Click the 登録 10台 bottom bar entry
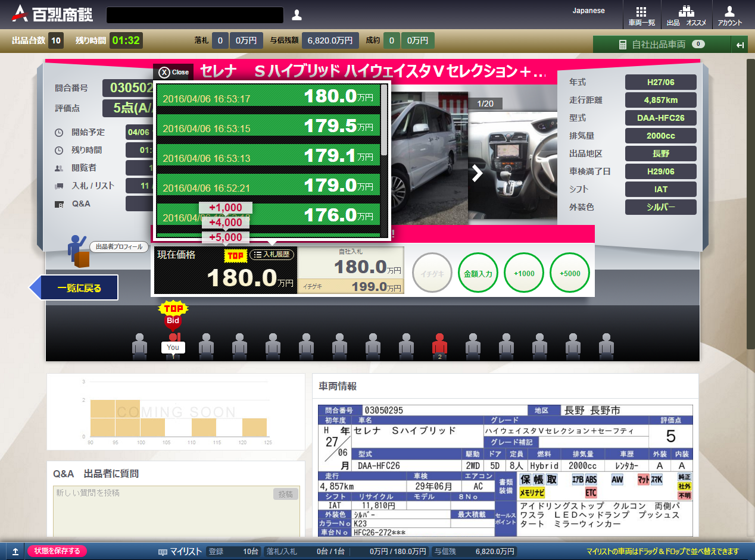Viewport: 755px width, 560px height. [233, 551]
